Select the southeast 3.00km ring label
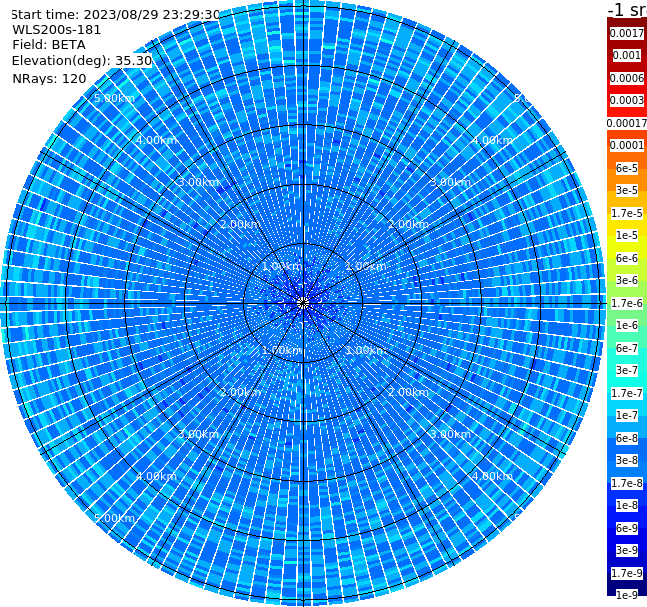This screenshot has height=607, width=647. (x=450, y=434)
